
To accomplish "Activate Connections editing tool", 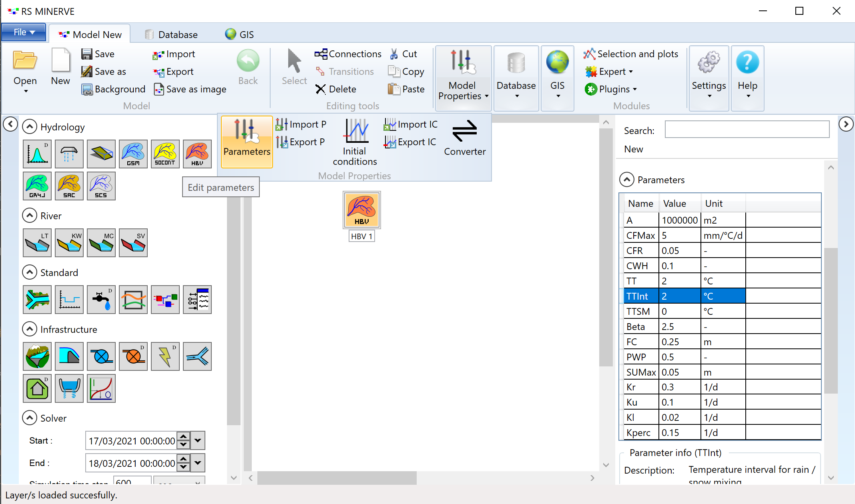I will pyautogui.click(x=348, y=54).
